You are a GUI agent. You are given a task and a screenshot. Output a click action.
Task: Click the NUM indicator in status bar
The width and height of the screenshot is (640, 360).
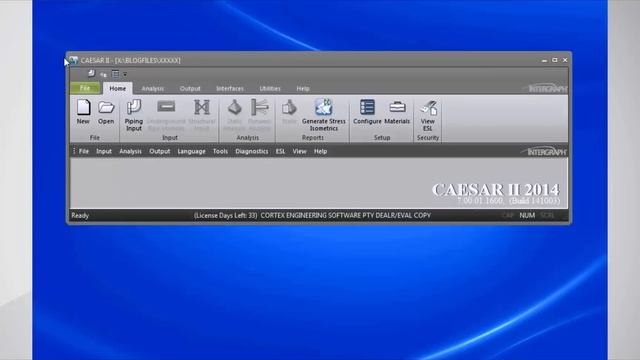pos(527,216)
